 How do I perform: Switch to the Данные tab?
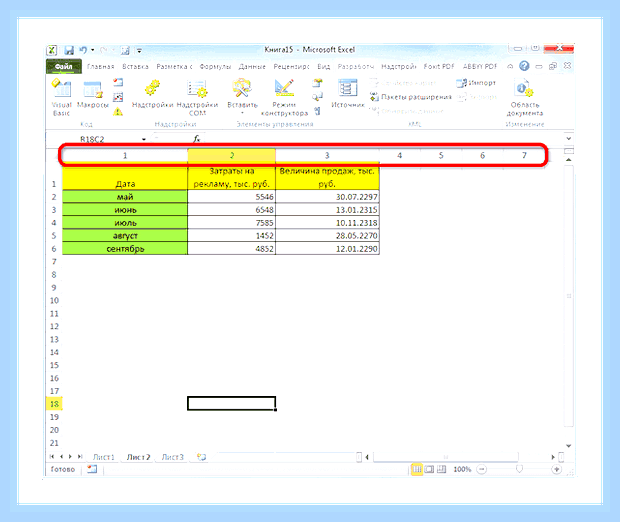tap(252, 66)
